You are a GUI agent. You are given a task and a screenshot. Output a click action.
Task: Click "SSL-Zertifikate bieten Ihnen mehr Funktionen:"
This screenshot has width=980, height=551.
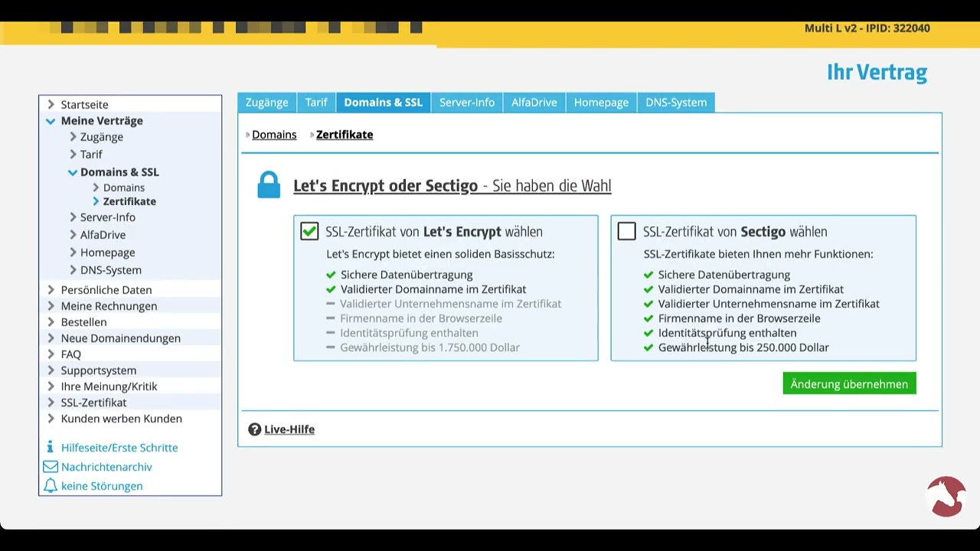point(758,254)
